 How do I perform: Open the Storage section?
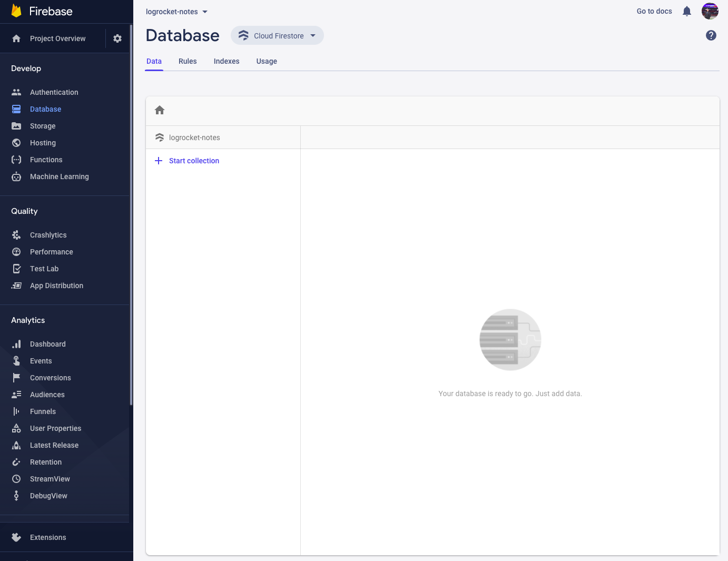click(42, 126)
